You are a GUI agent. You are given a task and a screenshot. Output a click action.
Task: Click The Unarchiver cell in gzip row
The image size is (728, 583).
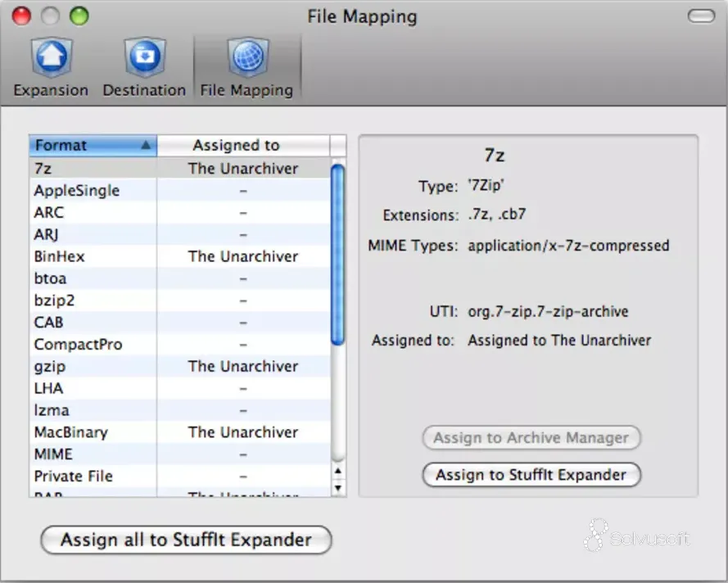coord(243,366)
